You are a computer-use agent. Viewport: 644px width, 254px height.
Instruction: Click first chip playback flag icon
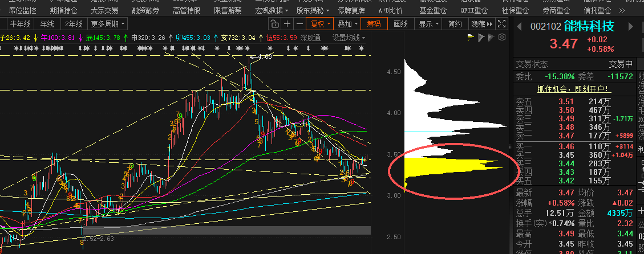click(481, 38)
